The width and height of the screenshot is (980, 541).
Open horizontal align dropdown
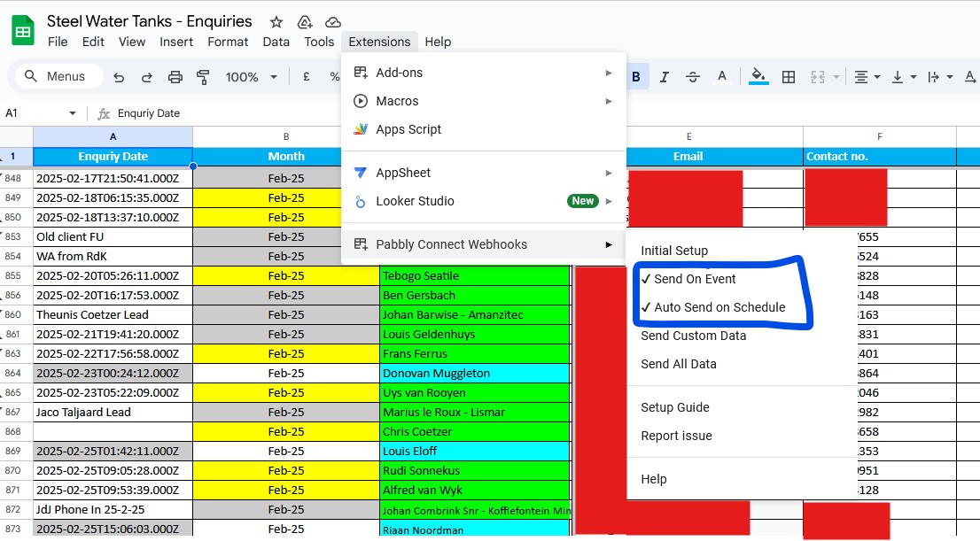coord(867,77)
